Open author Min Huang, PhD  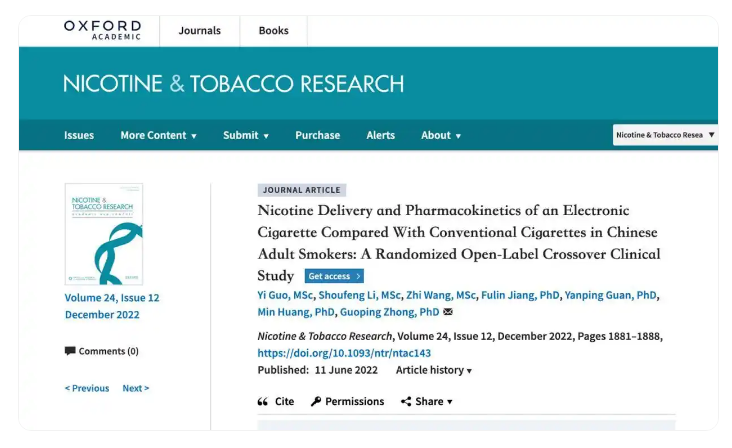pyautogui.click(x=296, y=312)
